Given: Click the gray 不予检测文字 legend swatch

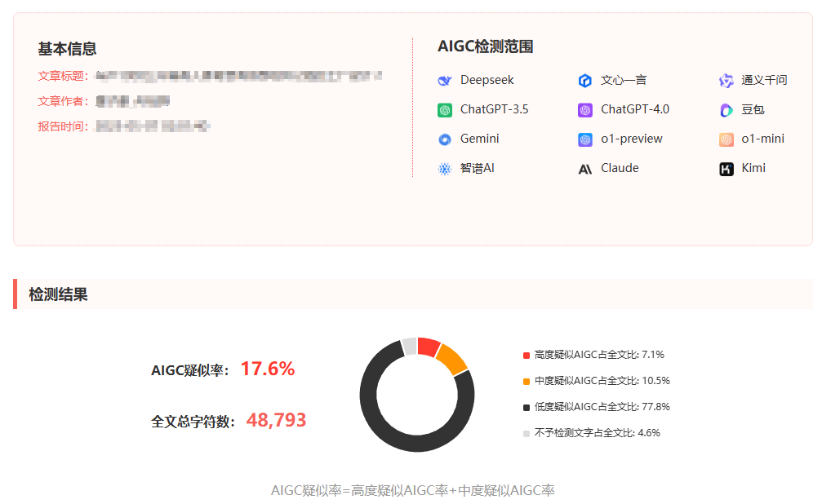Looking at the screenshot, I should click(527, 433).
